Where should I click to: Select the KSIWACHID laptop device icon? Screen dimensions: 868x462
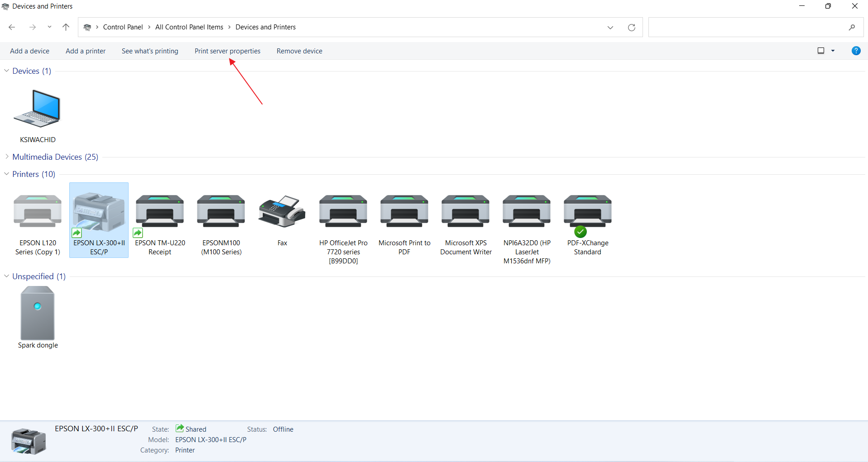click(37, 109)
